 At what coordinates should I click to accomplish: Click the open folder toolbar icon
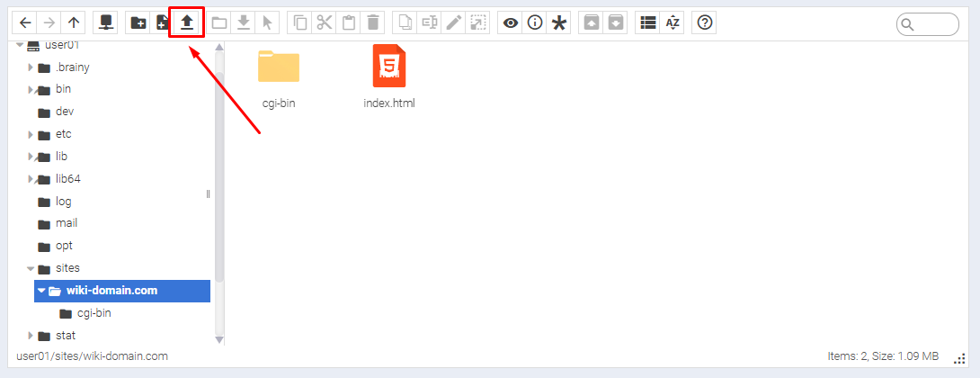[218, 23]
